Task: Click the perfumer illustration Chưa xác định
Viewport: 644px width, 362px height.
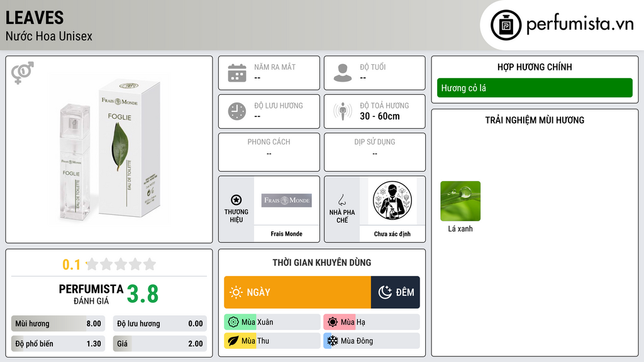Action: (392, 200)
